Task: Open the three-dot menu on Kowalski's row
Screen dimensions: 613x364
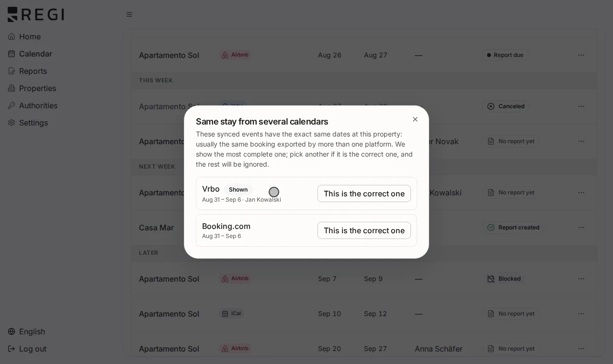Action: click(581, 193)
